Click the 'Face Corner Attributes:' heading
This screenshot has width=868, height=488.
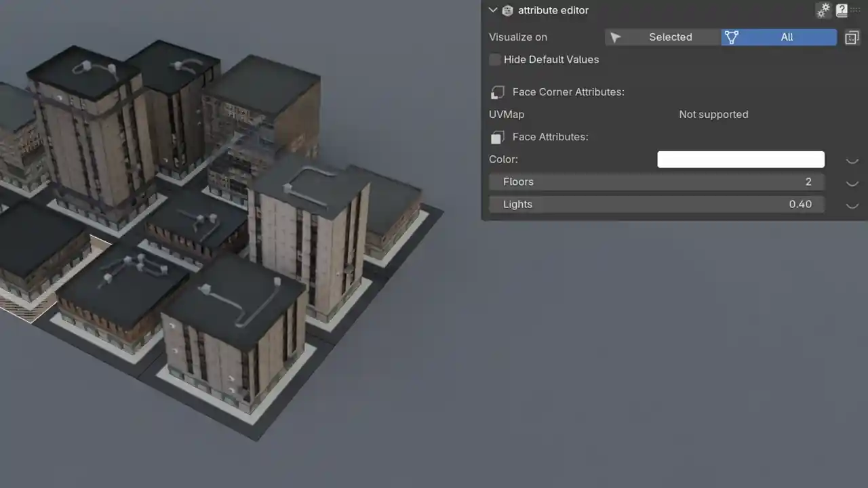pos(568,92)
